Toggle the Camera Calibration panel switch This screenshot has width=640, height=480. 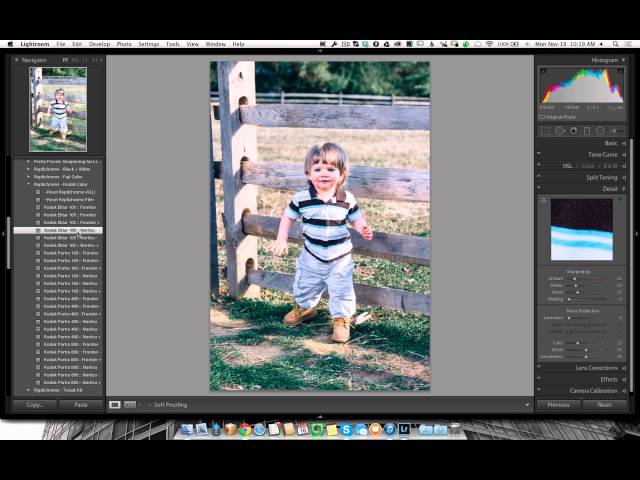tap(539, 390)
